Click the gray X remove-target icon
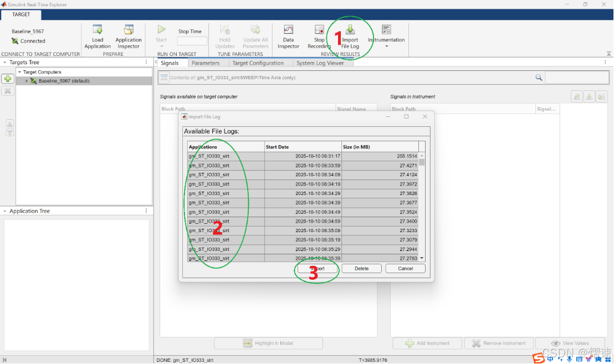The width and height of the screenshot is (614, 364). pyautogui.click(x=7, y=91)
